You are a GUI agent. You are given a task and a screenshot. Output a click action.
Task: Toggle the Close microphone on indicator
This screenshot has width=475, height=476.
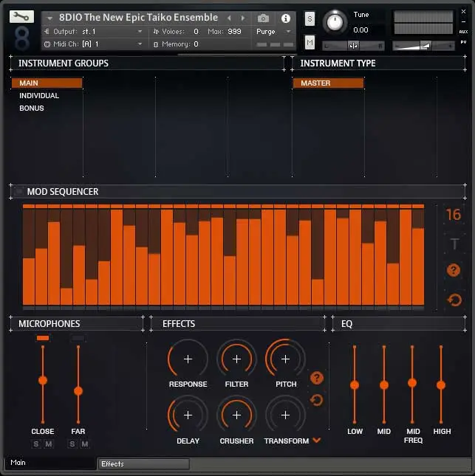tap(43, 338)
